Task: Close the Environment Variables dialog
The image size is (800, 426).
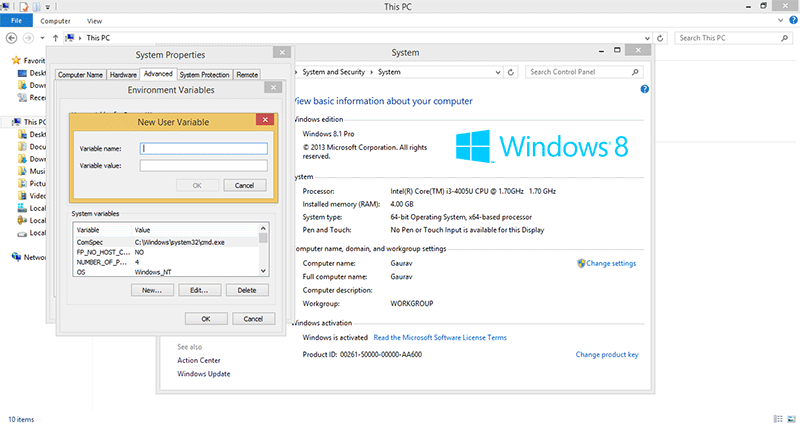Action: 273,87
